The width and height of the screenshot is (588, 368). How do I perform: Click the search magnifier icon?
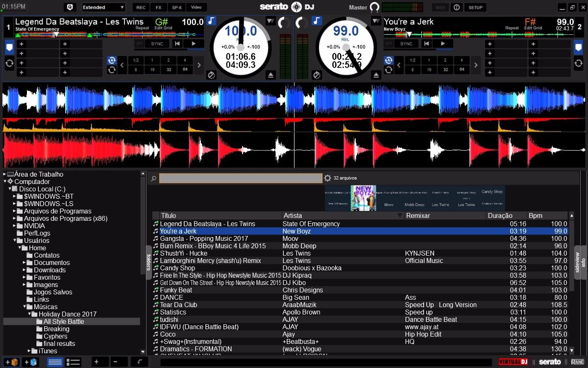(x=153, y=179)
